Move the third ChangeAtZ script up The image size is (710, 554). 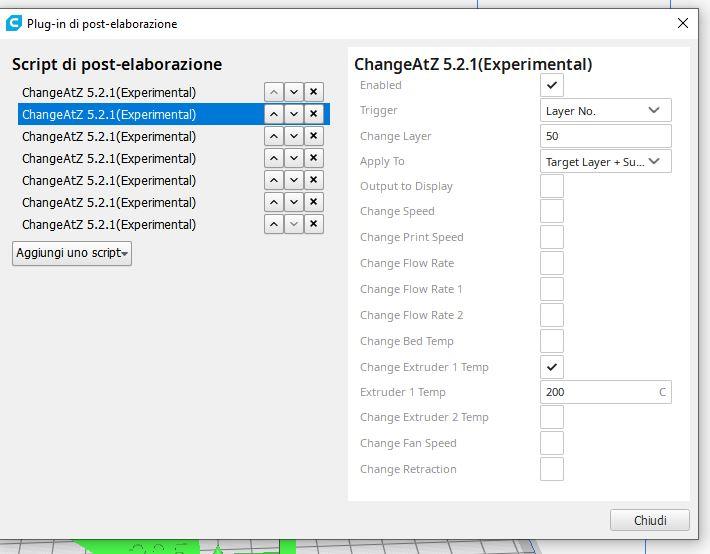(x=274, y=136)
